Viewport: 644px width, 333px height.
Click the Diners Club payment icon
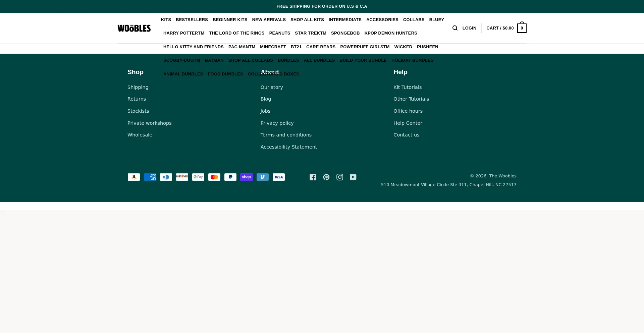tap(166, 177)
